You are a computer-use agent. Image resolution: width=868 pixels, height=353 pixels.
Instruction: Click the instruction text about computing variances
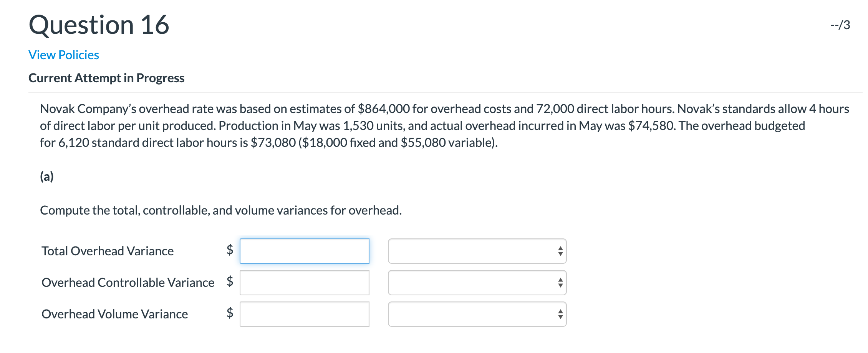(x=221, y=210)
